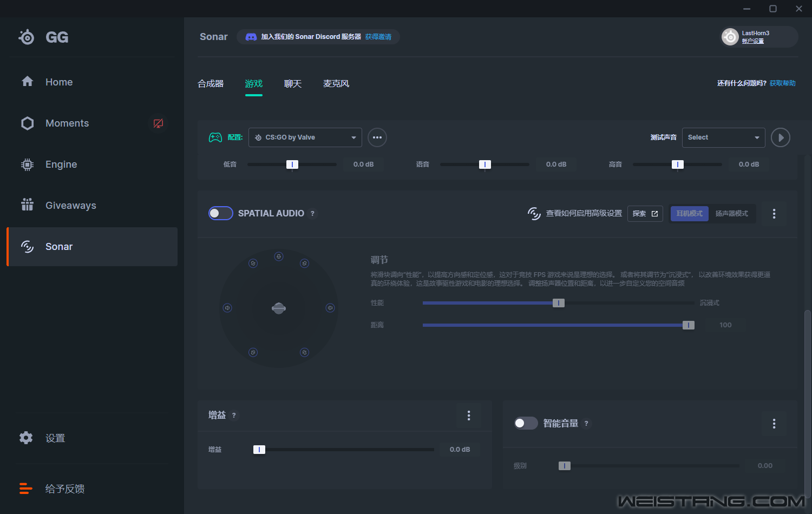Click the gain 0.0 dB value field
The height and width of the screenshot is (514, 812).
click(x=460, y=450)
